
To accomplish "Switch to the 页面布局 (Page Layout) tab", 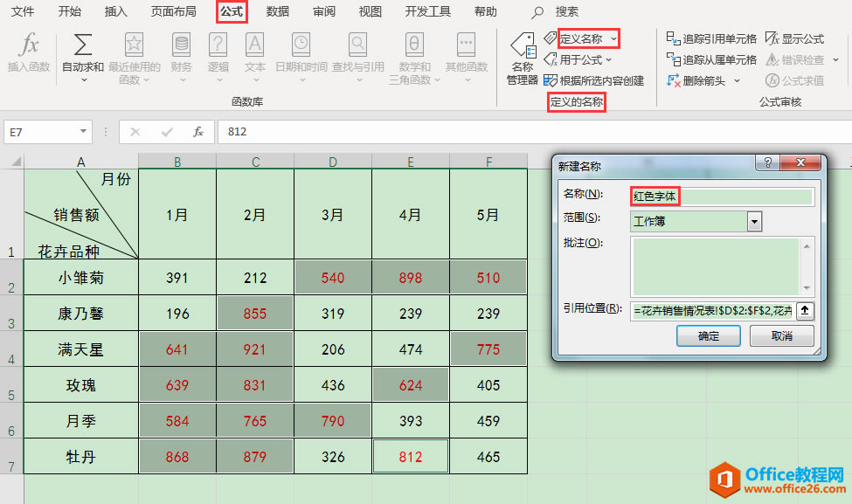I will [x=173, y=11].
